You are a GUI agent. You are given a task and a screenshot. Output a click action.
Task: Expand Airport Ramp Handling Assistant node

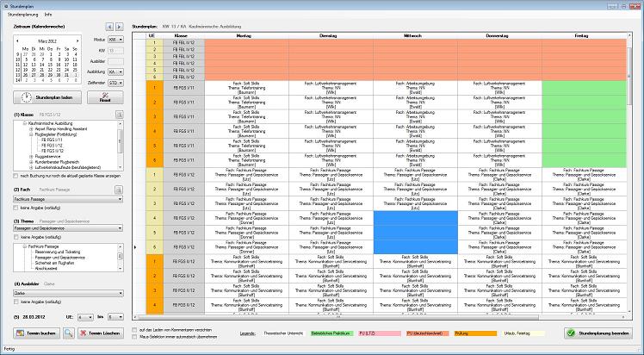(x=30, y=128)
